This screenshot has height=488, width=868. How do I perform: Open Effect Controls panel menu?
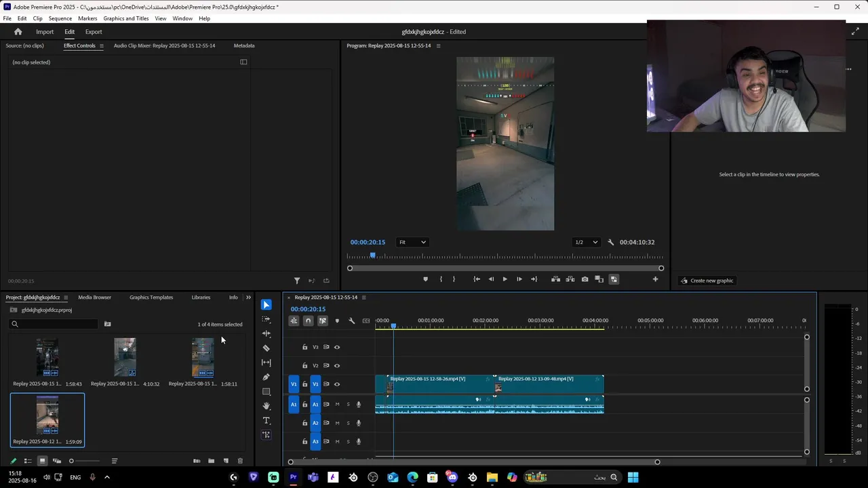pos(102,45)
